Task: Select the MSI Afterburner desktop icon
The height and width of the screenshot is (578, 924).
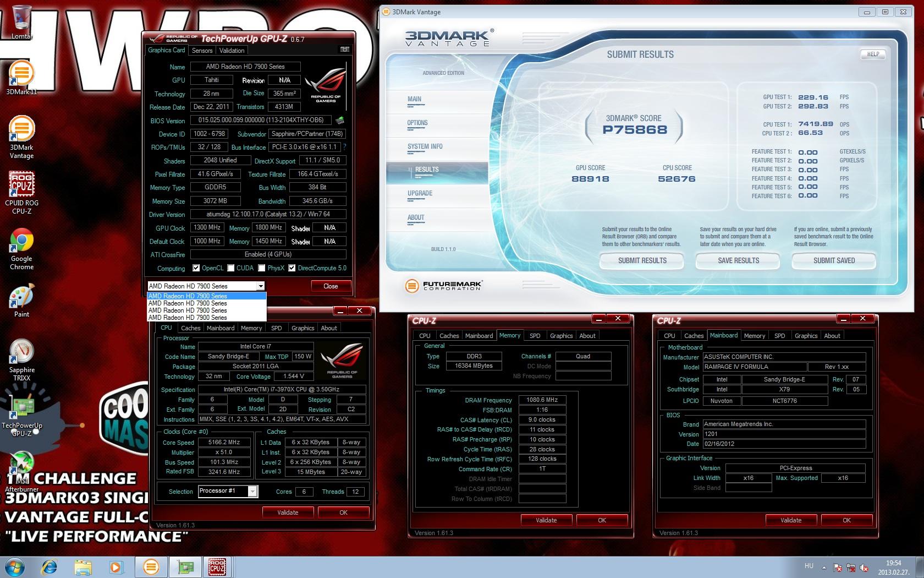Action: 21,472
